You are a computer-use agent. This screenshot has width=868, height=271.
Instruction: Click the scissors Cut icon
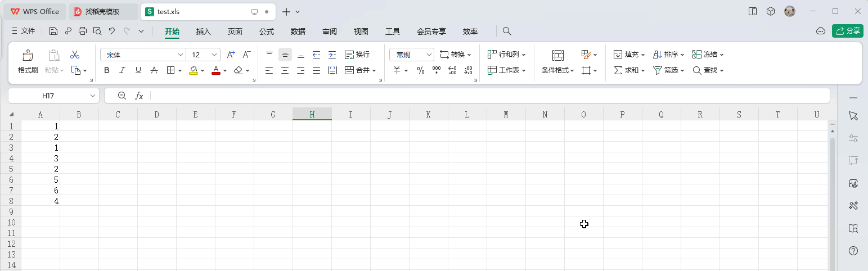click(x=75, y=55)
